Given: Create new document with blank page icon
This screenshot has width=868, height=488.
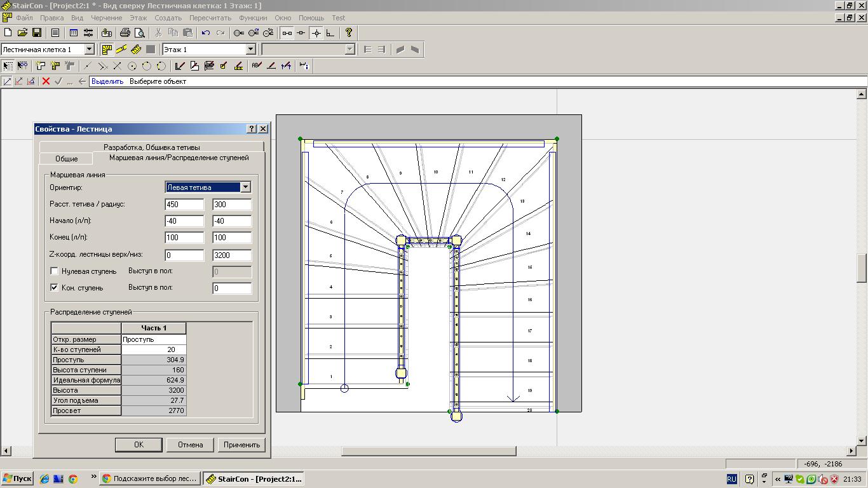Looking at the screenshot, I should pos(8,33).
